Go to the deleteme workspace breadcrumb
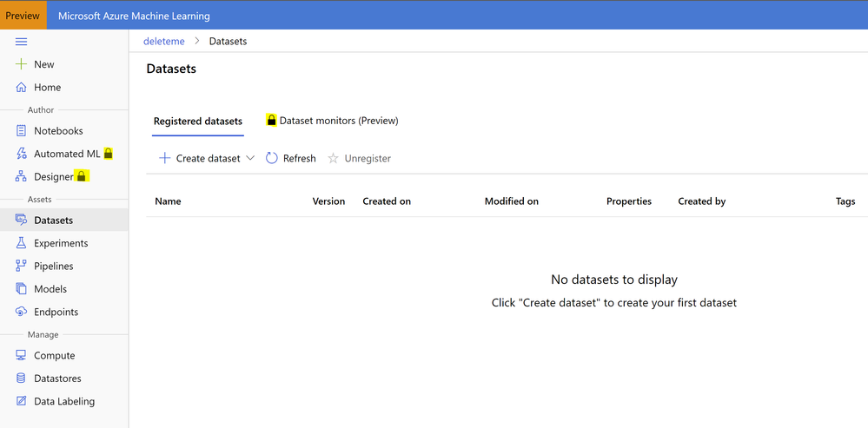 pyautogui.click(x=163, y=41)
